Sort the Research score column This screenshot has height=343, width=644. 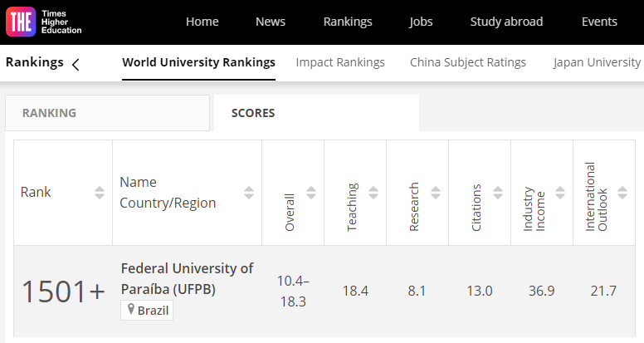[x=436, y=193]
